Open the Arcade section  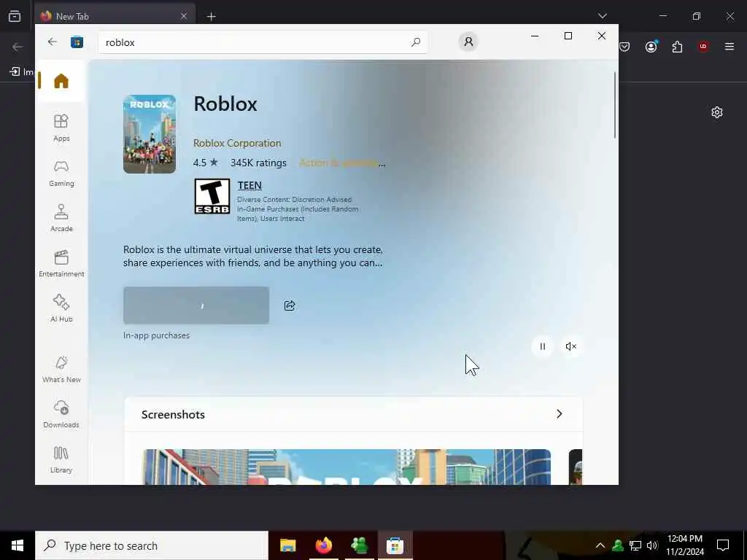click(61, 218)
